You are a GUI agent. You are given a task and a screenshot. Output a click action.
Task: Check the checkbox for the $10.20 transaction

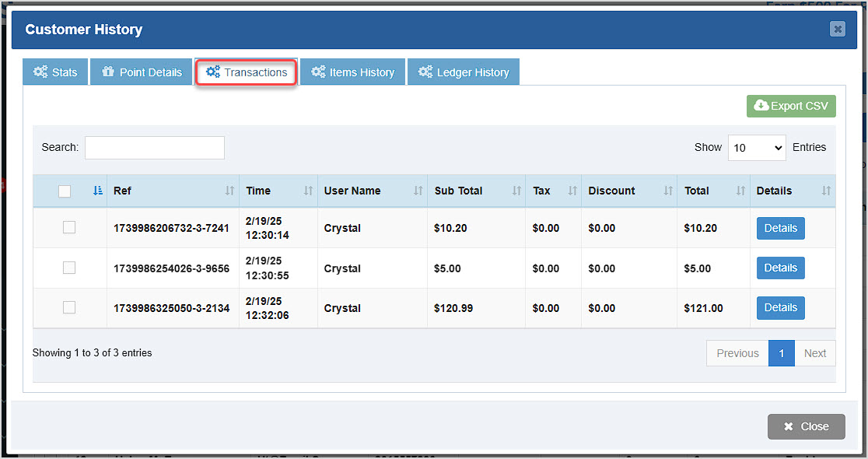coord(68,227)
